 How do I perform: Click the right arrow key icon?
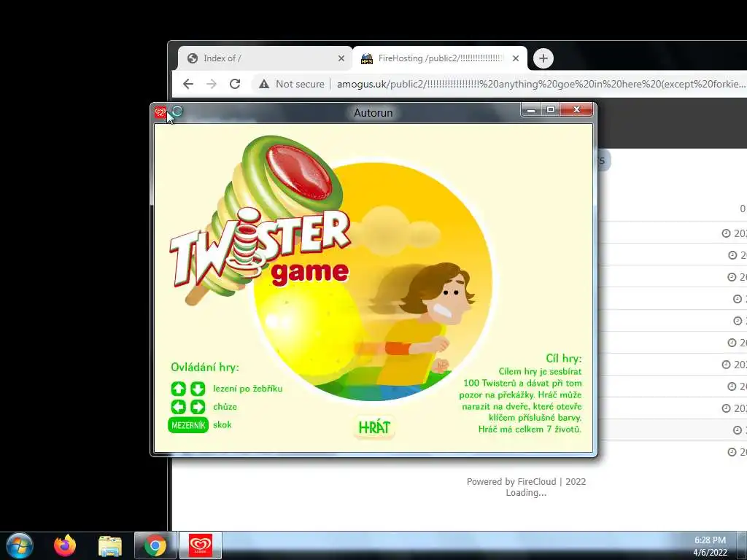tap(198, 407)
